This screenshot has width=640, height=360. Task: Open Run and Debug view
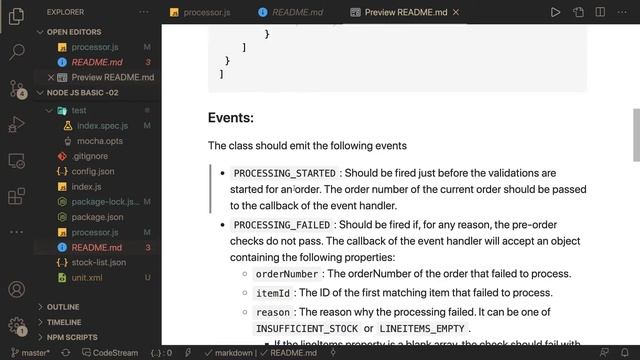coord(16,124)
